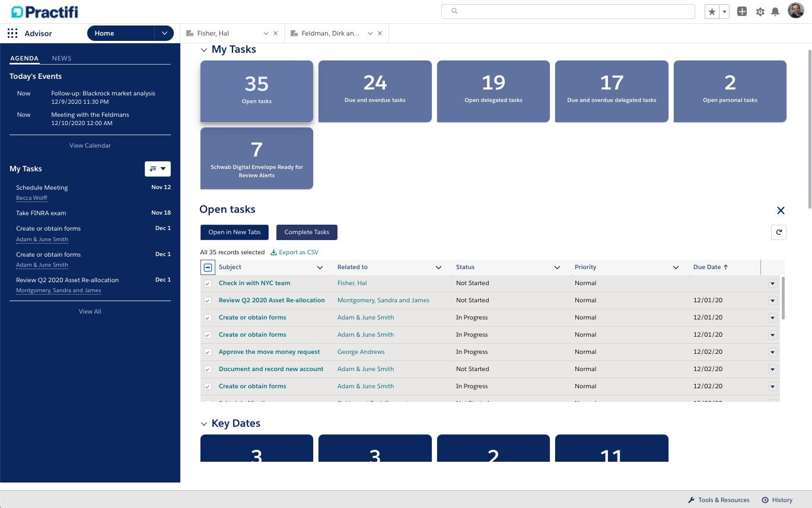Viewport: 812px width, 508px height.
Task: Select the AGENDA tab
Action: (x=24, y=58)
